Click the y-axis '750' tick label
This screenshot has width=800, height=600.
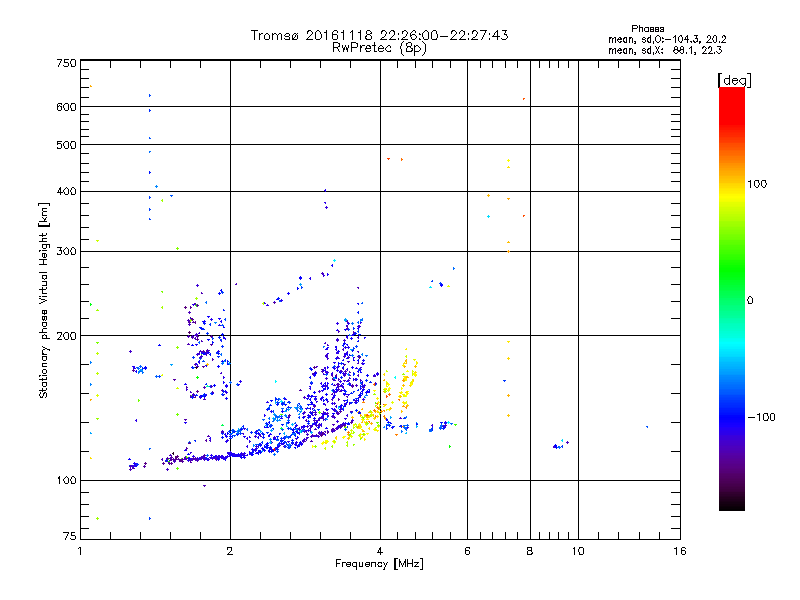pyautogui.click(x=66, y=63)
